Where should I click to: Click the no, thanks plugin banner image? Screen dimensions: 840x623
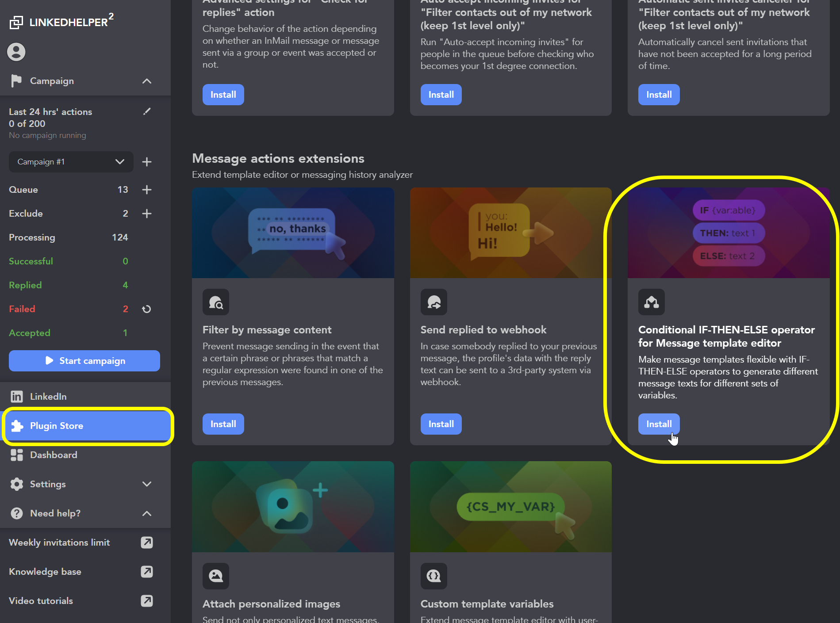pyautogui.click(x=293, y=233)
